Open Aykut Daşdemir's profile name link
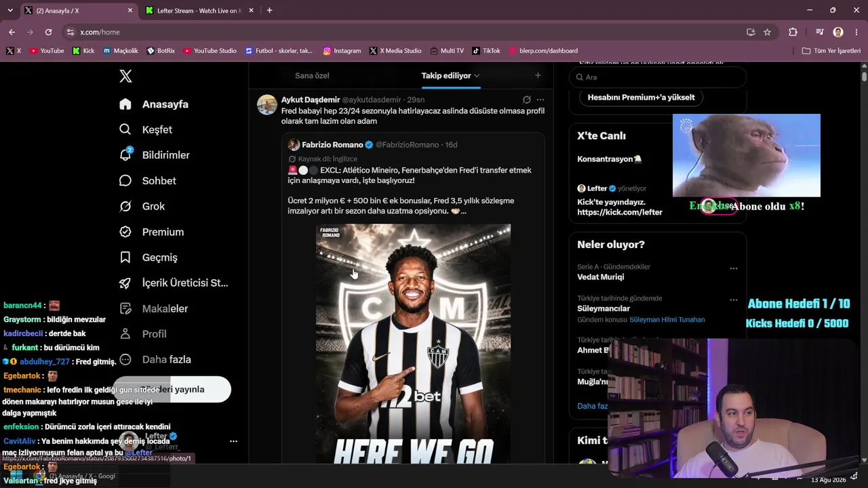The image size is (868, 488). click(x=311, y=100)
